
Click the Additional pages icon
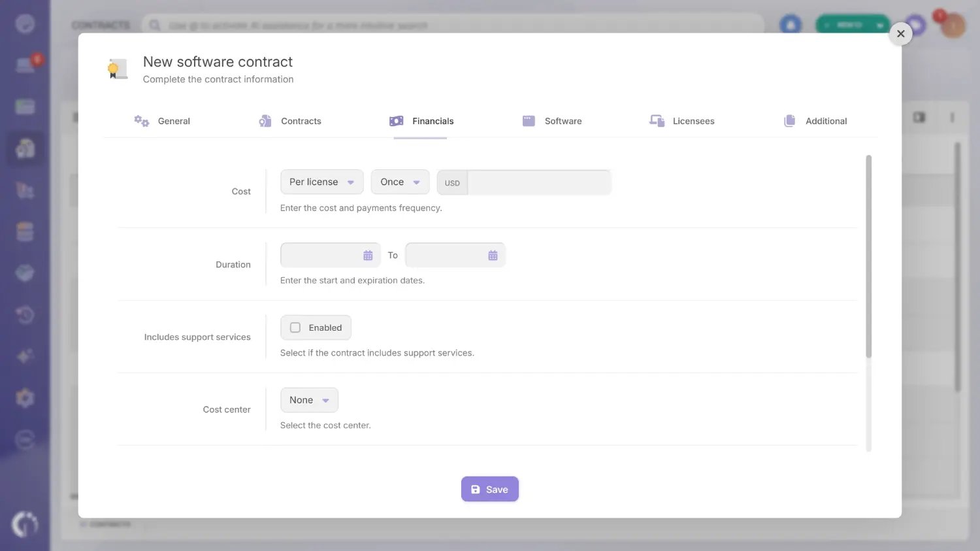tap(789, 121)
